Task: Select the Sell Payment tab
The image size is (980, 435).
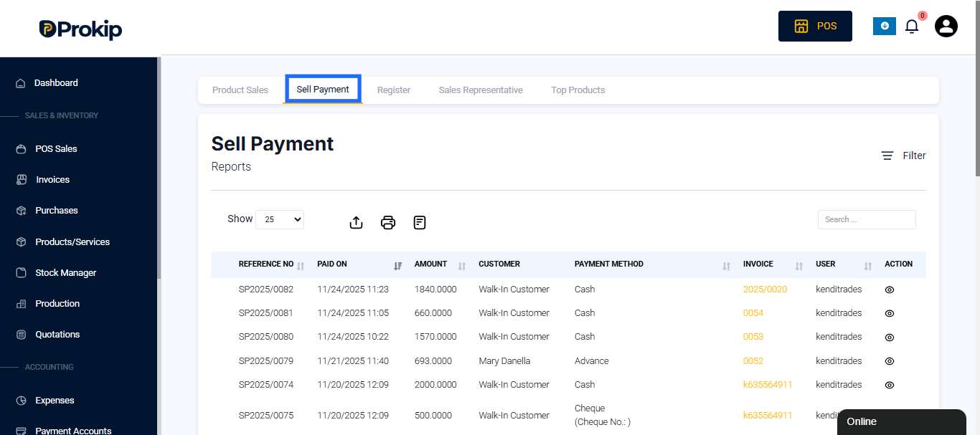Action: pos(323,90)
